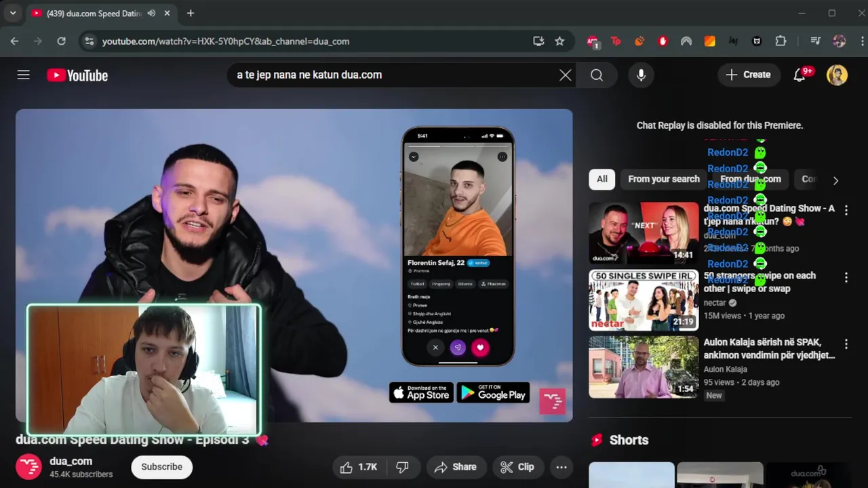
Task: Mute the tab via its speaker icon
Action: coord(151,14)
